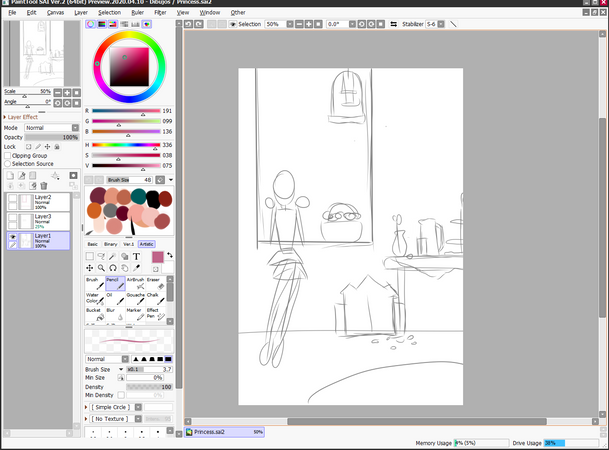Toggle show Selection checkbox in toolbar
This screenshot has height=450, width=609.
(233, 24)
